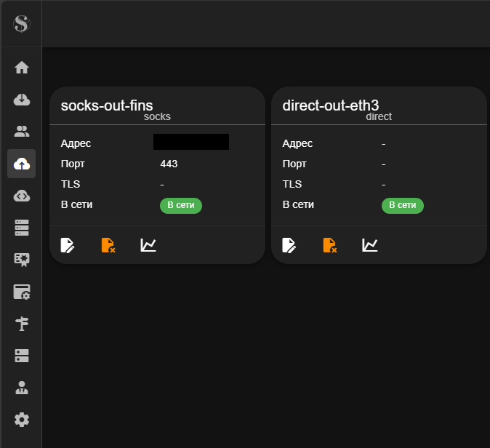Delete the socks-out-fins outbound

point(108,245)
